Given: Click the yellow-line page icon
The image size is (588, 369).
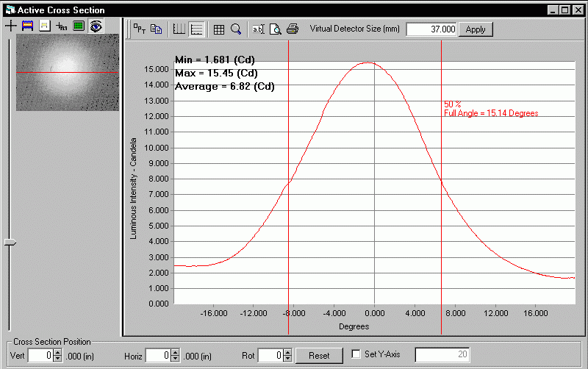Looking at the screenshot, I should coord(45,26).
